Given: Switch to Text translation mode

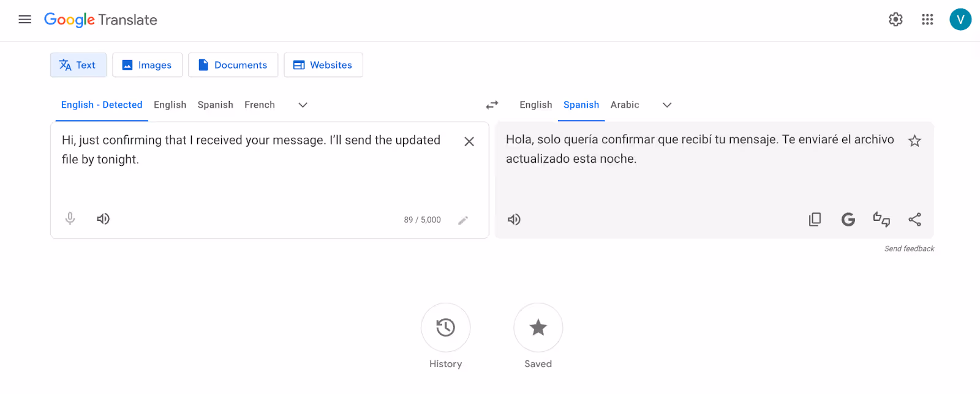Looking at the screenshot, I should point(78,65).
